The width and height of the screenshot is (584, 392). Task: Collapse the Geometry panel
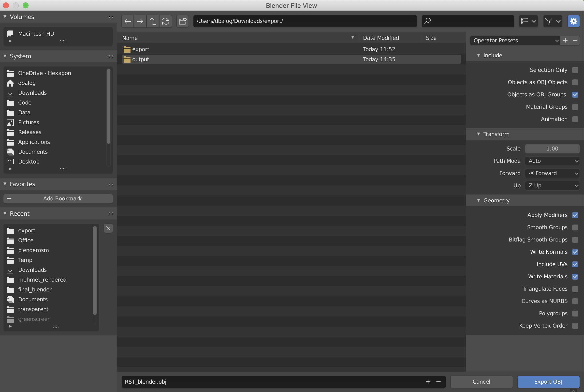pos(496,200)
